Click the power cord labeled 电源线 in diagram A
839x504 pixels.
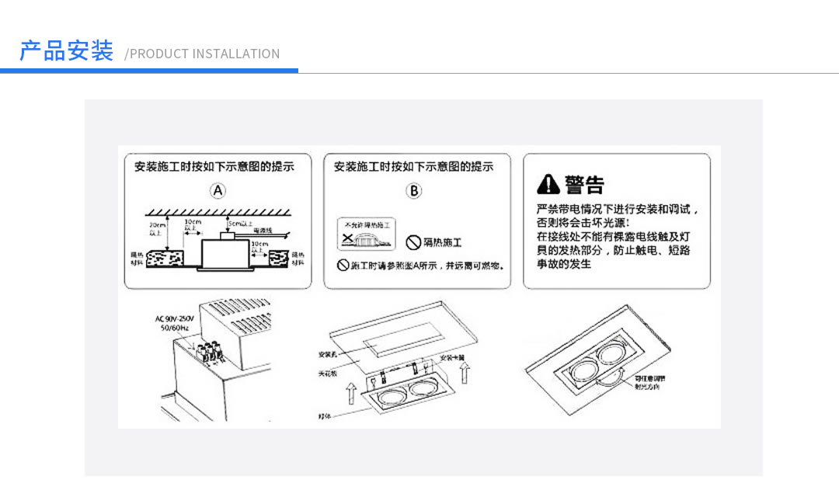coord(262,231)
